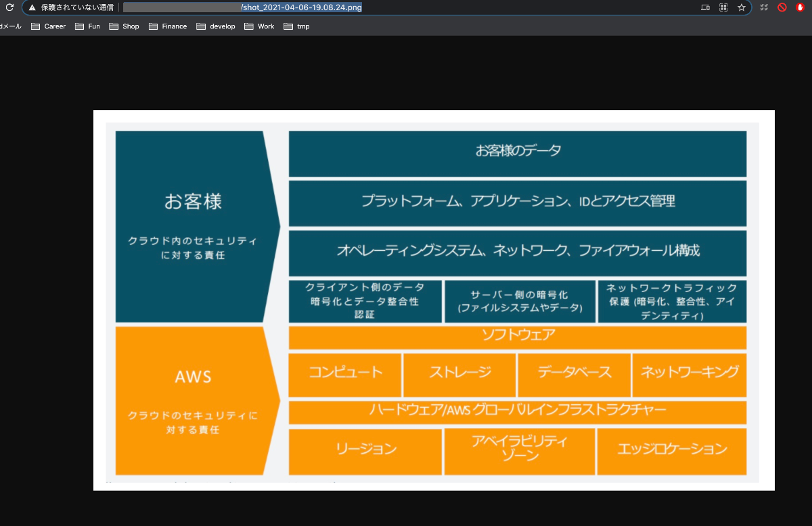Click the クライアント側のデータ暗号化 box
Viewport: 812px width, 526px height.
pyautogui.click(x=365, y=302)
